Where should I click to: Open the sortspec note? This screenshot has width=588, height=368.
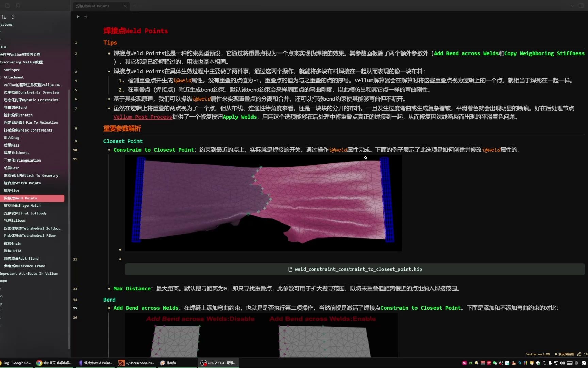tap(12, 70)
